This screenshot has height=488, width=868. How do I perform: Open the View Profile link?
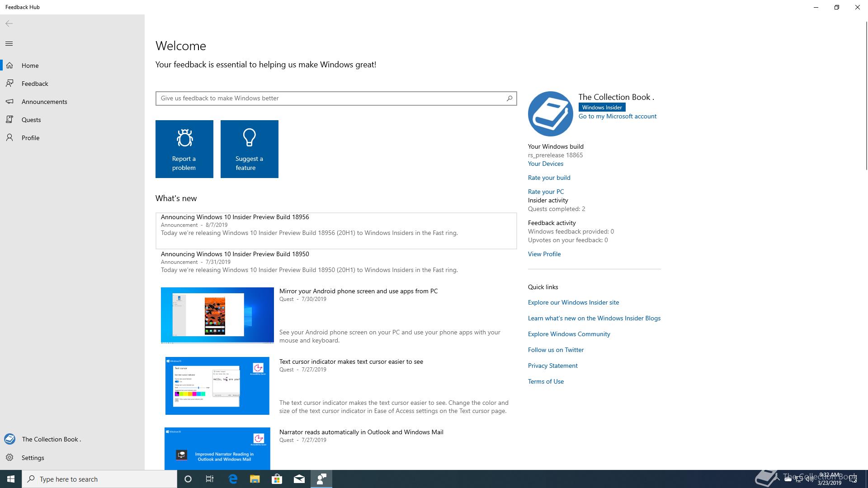point(544,254)
